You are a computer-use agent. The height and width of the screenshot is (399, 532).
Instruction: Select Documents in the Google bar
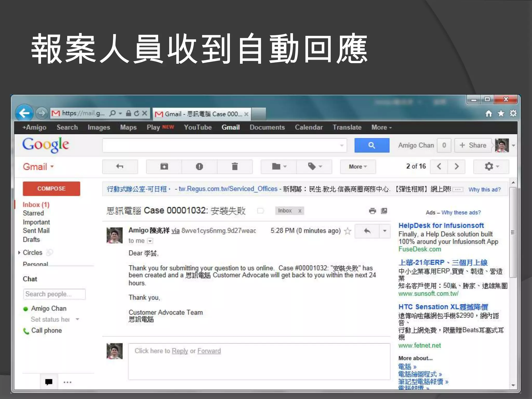[267, 128]
